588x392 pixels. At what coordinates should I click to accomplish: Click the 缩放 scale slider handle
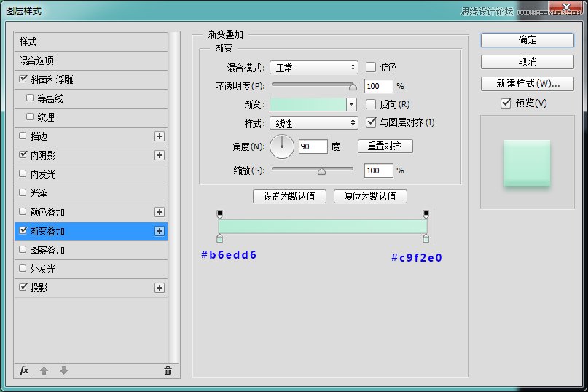(321, 171)
